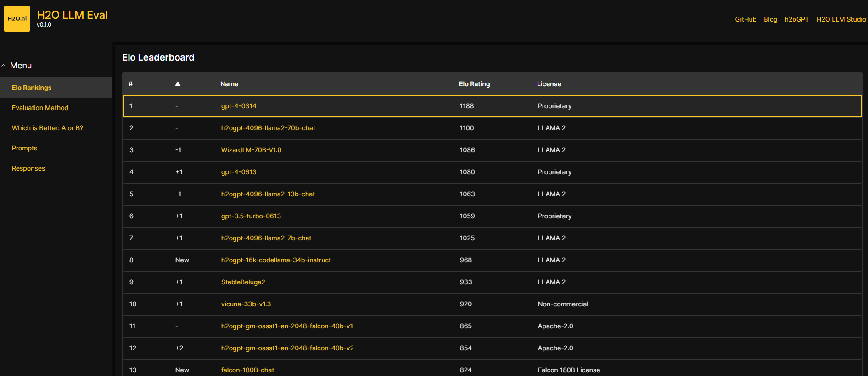Open the h2oGPT header link

(x=796, y=19)
